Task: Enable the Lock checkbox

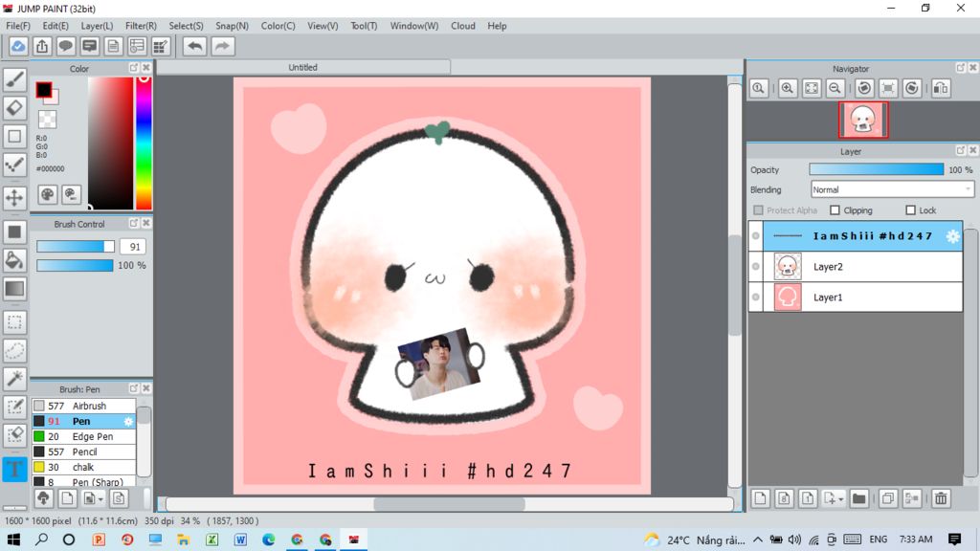Action: click(x=911, y=210)
